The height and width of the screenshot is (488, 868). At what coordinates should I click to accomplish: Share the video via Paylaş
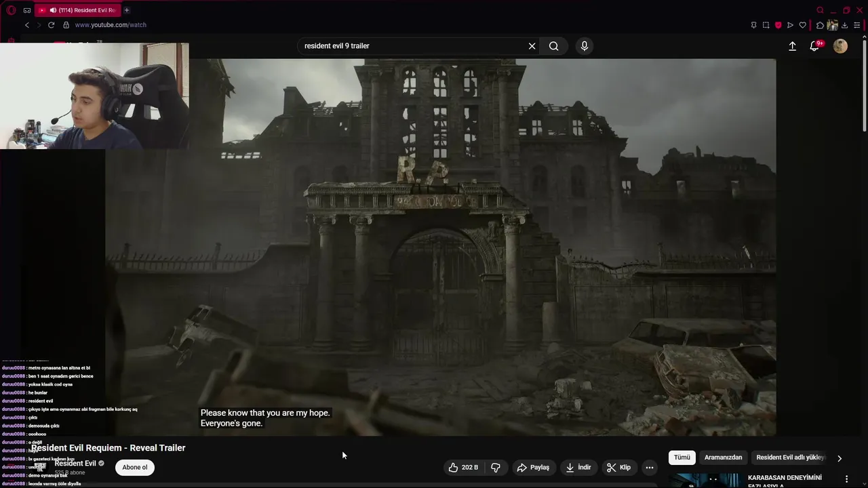tap(533, 467)
